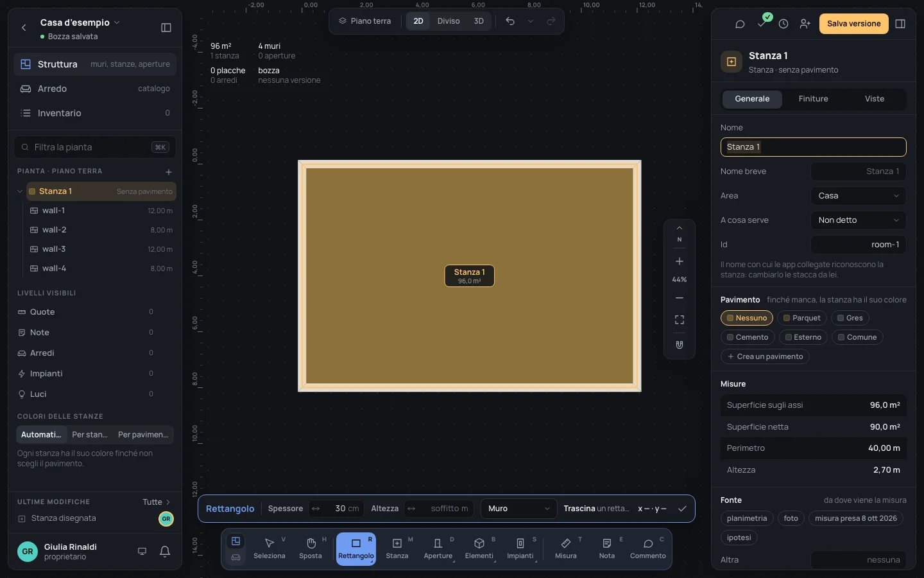Click the fit-to-screen icon in zoom controls

point(680,320)
